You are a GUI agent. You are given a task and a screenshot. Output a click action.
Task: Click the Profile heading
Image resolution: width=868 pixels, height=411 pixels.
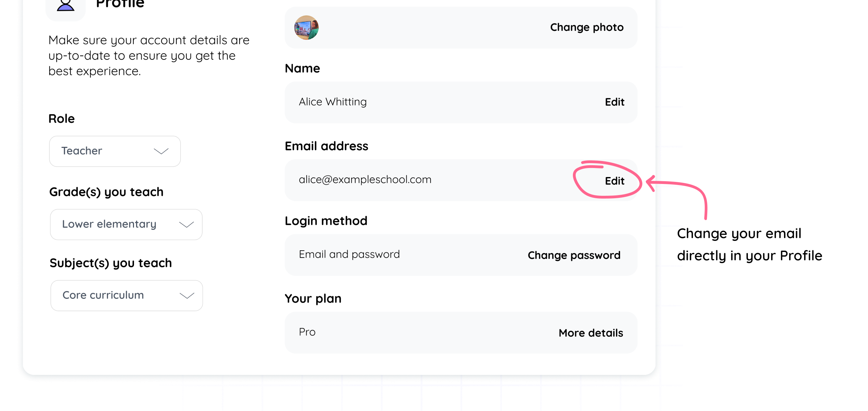[120, 3]
